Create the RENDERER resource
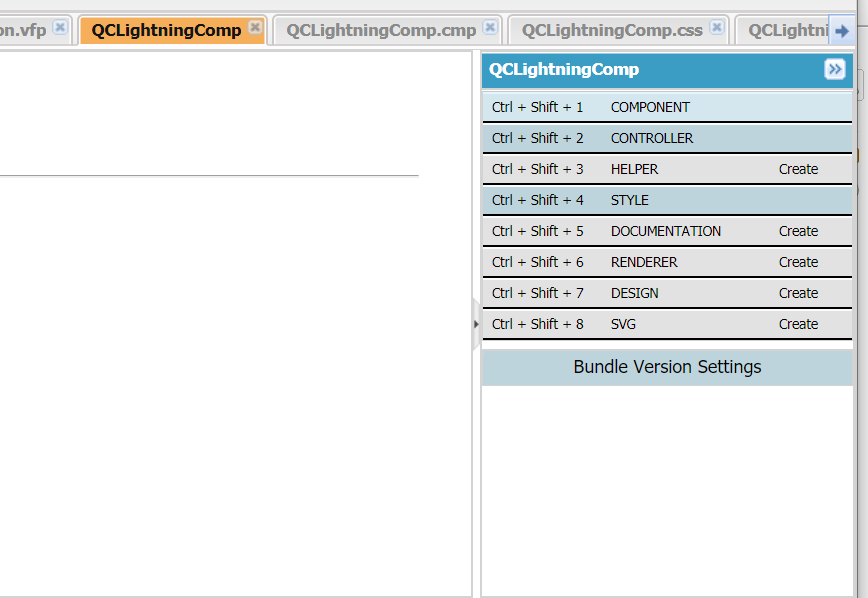Image resolution: width=868 pixels, height=598 pixels. click(798, 262)
